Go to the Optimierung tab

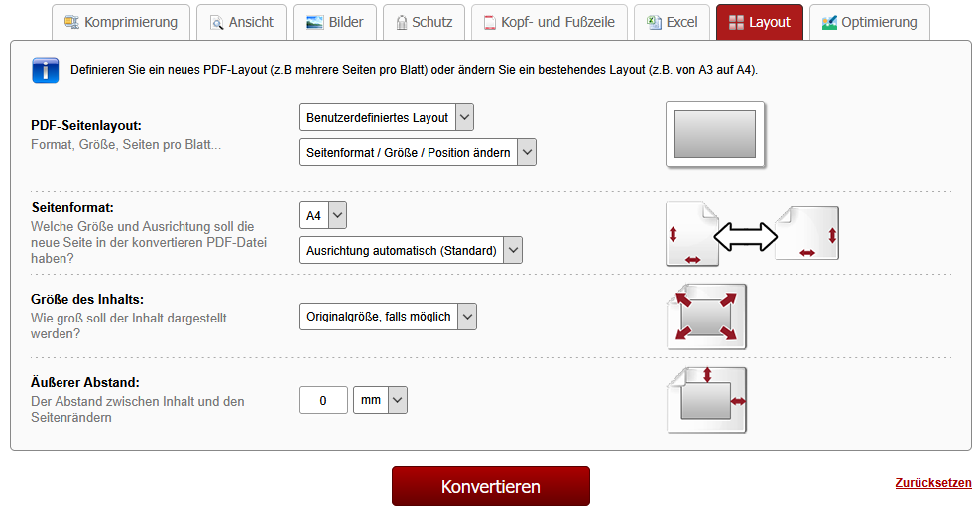[868, 22]
